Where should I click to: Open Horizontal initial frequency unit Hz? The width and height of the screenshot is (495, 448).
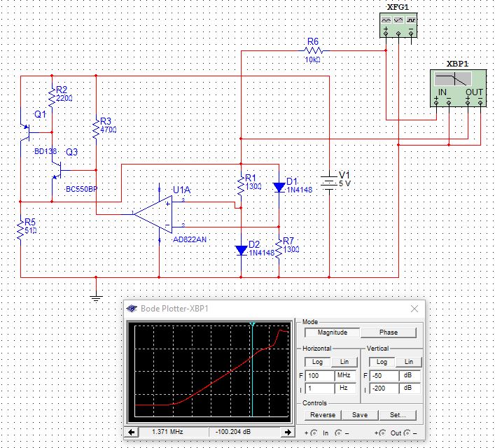(x=345, y=388)
